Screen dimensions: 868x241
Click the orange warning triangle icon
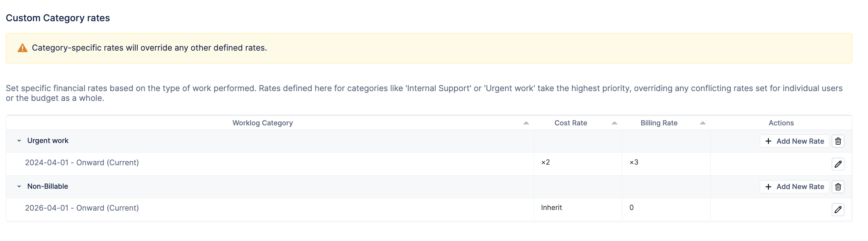(23, 48)
